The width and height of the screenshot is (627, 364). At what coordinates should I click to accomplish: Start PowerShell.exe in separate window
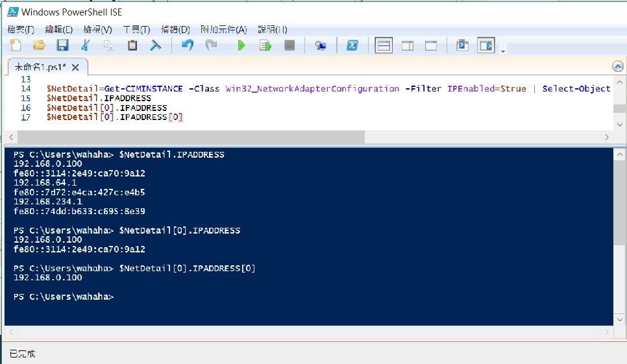tap(352, 45)
